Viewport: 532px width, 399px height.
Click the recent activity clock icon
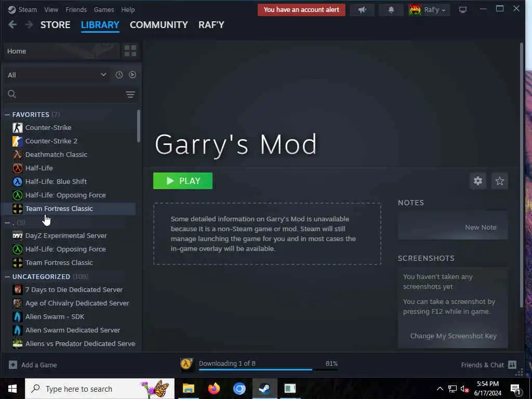click(x=119, y=75)
